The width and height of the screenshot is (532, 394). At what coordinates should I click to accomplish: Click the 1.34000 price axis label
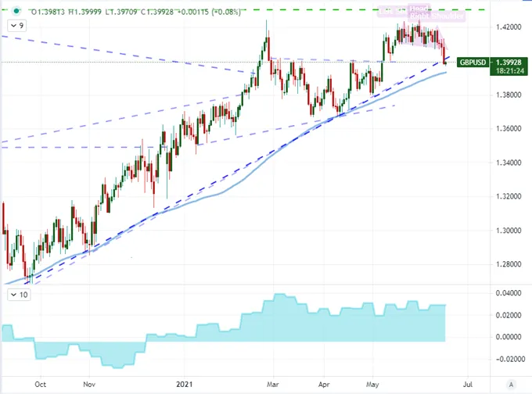pos(509,163)
